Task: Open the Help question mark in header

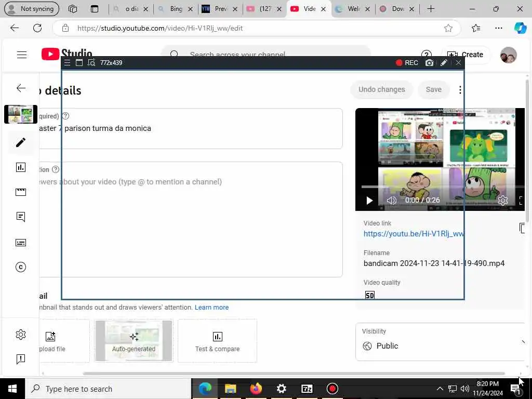Action: (427, 54)
